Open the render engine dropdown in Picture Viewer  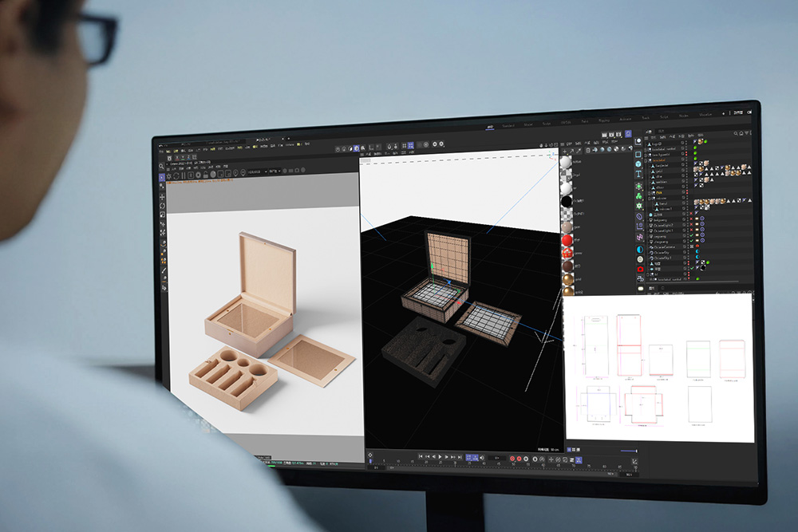point(257,171)
